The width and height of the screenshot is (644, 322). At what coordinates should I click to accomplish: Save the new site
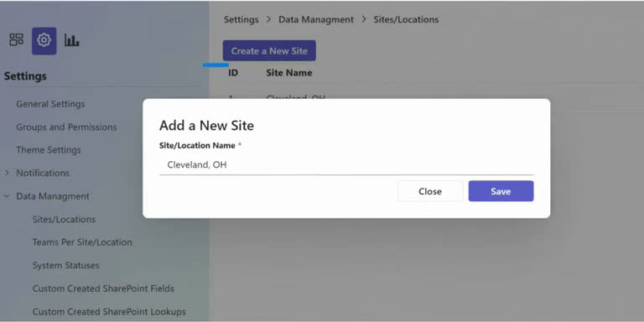(x=501, y=191)
